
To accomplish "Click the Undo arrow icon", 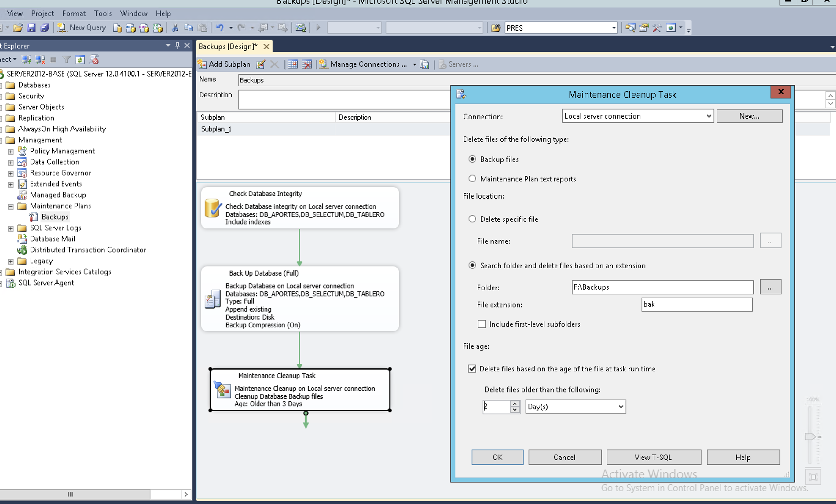I will 220,28.
